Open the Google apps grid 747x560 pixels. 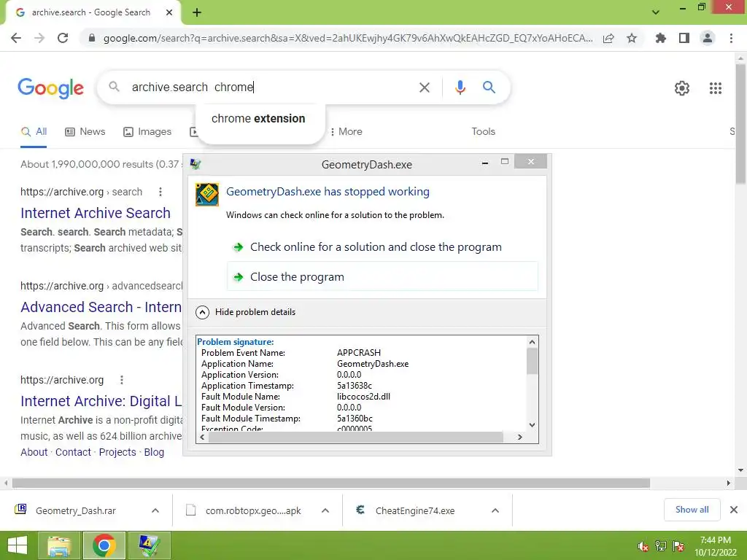tap(715, 88)
